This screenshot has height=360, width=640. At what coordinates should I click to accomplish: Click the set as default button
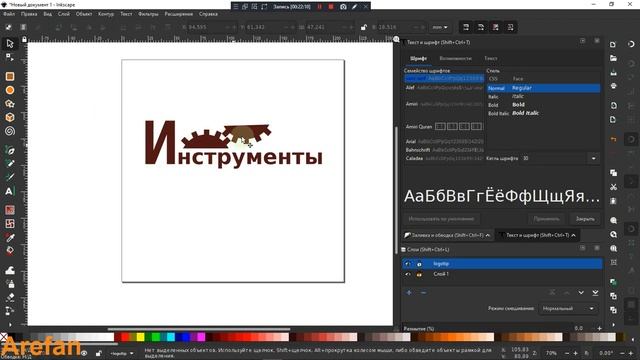click(x=441, y=219)
